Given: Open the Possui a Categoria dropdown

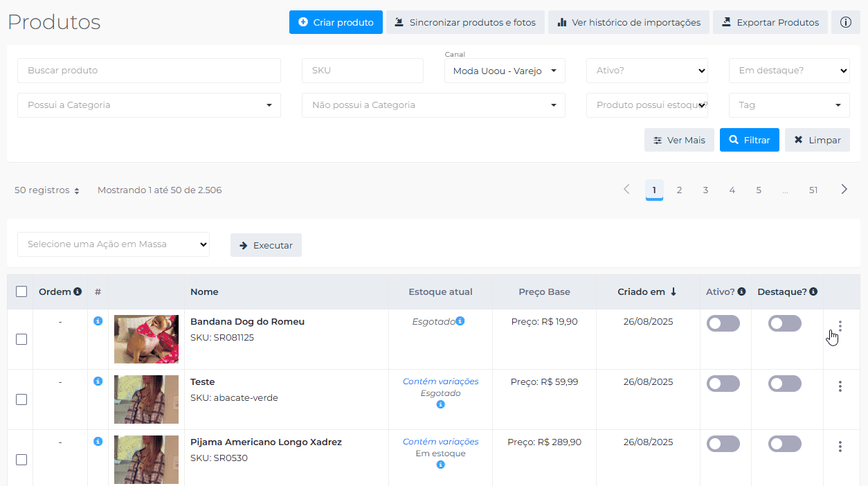Looking at the screenshot, I should coord(149,105).
